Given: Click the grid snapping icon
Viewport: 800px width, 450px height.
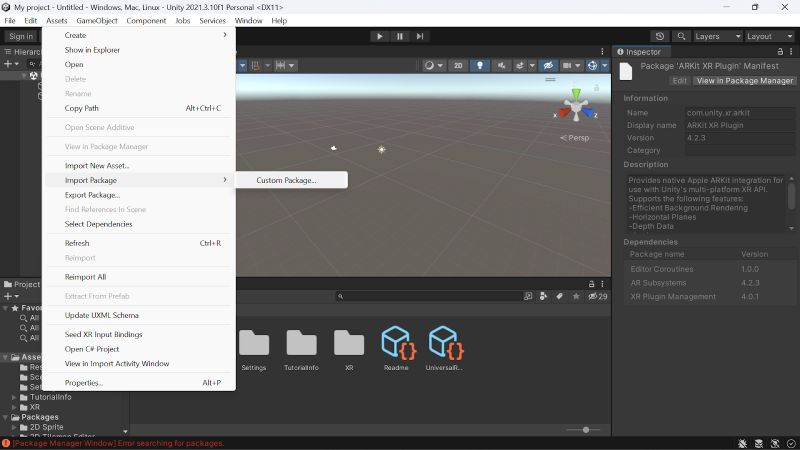Looking at the screenshot, I should (256, 65).
